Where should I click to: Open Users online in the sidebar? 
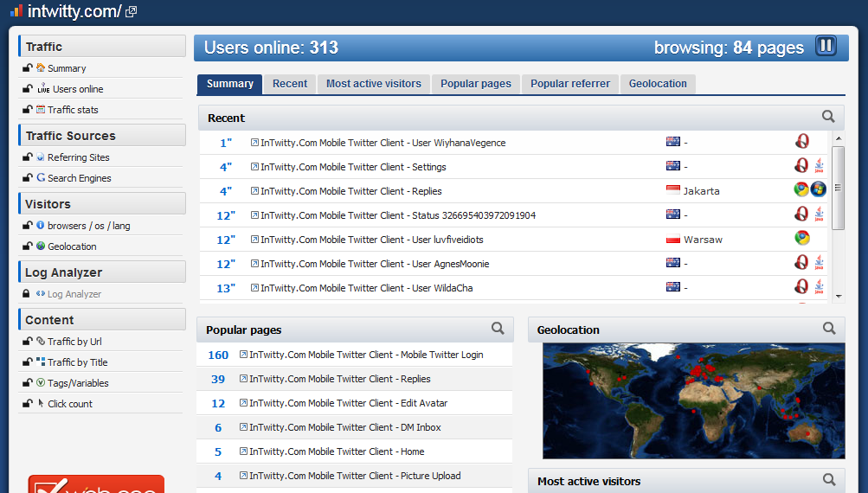78,89
